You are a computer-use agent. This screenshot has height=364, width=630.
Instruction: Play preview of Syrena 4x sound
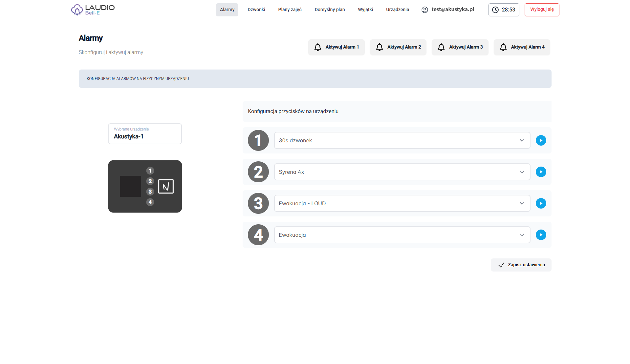pyautogui.click(x=541, y=172)
